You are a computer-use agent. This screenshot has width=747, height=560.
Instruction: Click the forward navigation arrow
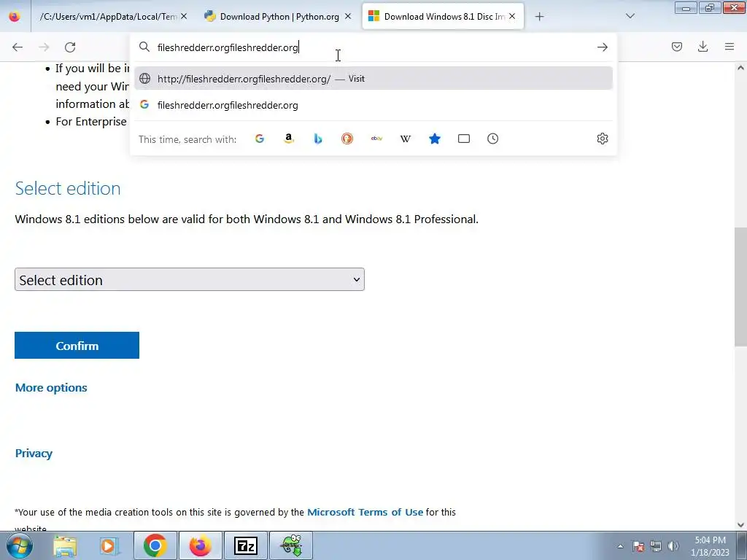(44, 47)
